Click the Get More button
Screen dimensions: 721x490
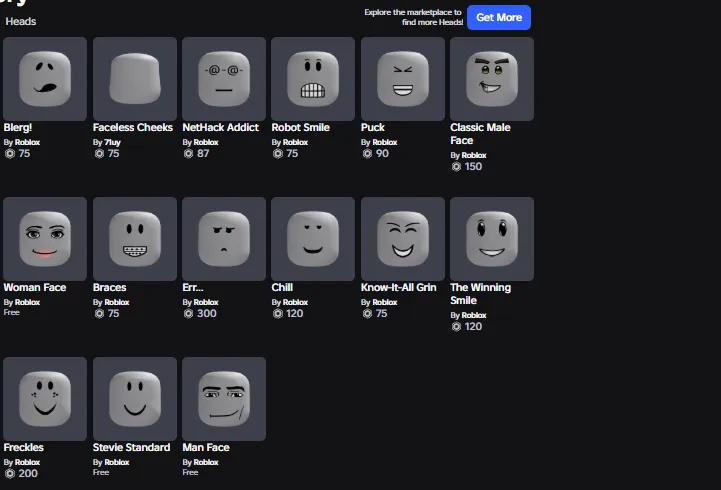click(499, 17)
